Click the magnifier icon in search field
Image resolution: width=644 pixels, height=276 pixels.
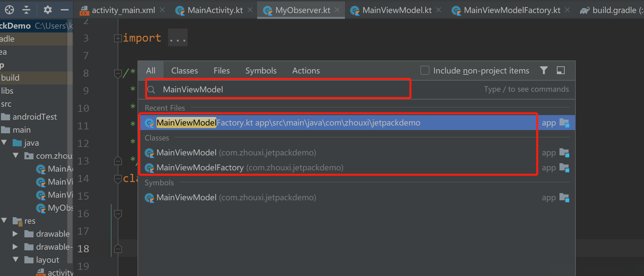pyautogui.click(x=151, y=89)
